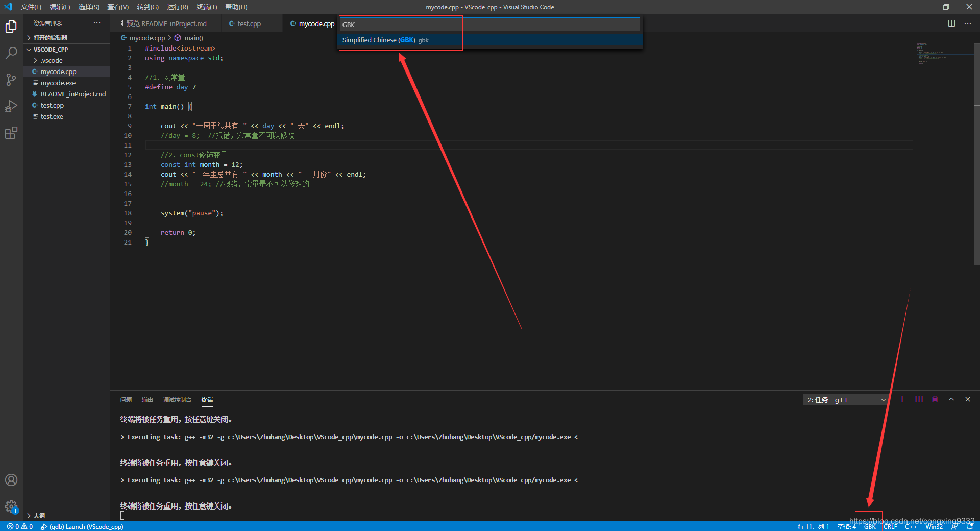Viewport: 980px width, 531px height.
Task: Click the encoding search input field
Action: (490, 25)
